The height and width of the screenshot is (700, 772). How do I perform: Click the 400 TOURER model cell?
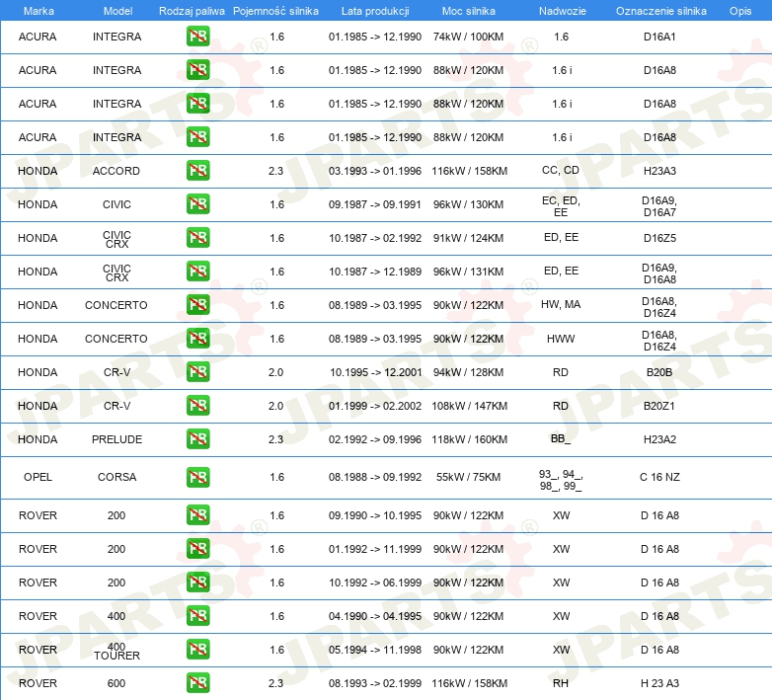point(116,651)
